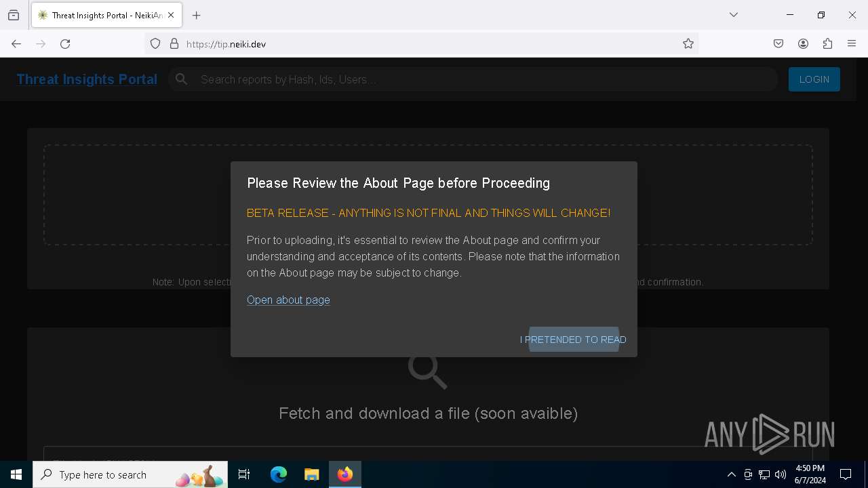Click the search magnifier icon in portal header

tap(181, 79)
